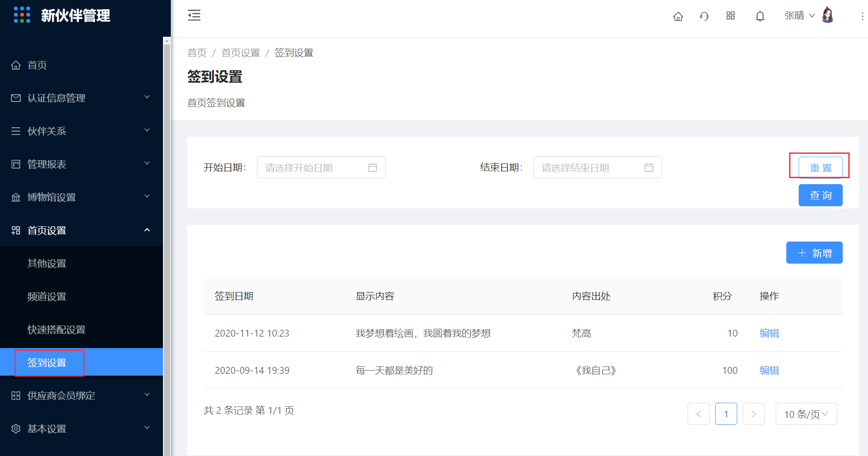Click the record count text 共 2 条记录
The image size is (868, 456).
[228, 410]
